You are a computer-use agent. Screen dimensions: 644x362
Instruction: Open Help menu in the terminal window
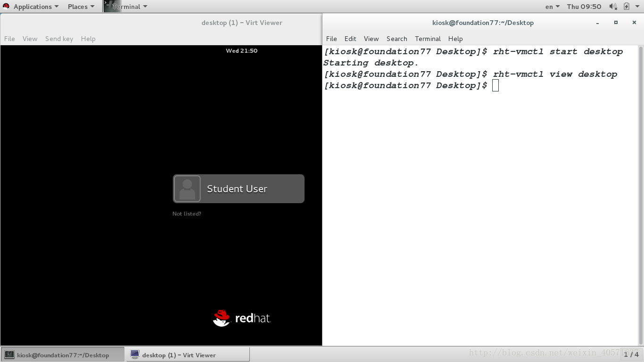[x=455, y=39]
